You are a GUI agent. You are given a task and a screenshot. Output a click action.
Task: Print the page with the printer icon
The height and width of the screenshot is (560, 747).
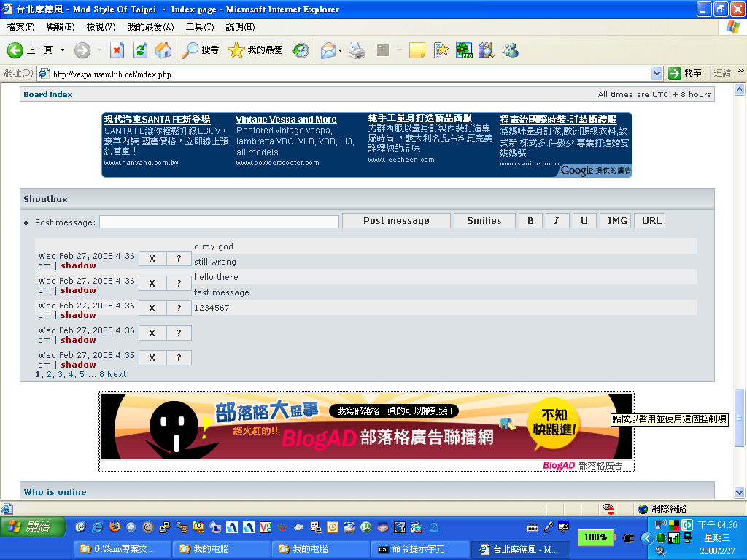coord(357,50)
